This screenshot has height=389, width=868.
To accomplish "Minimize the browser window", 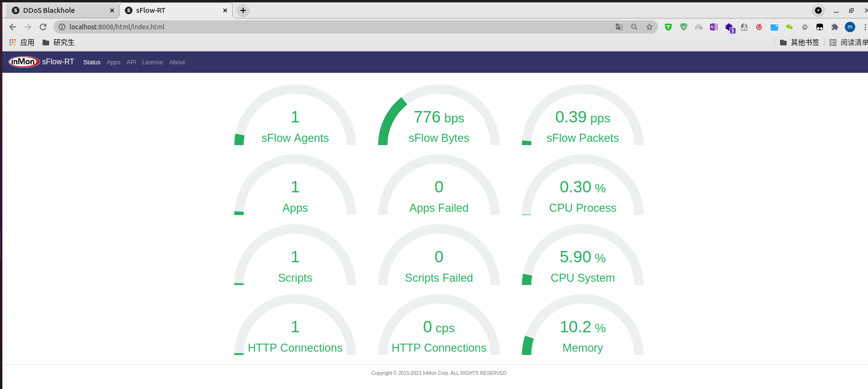I will [836, 10].
